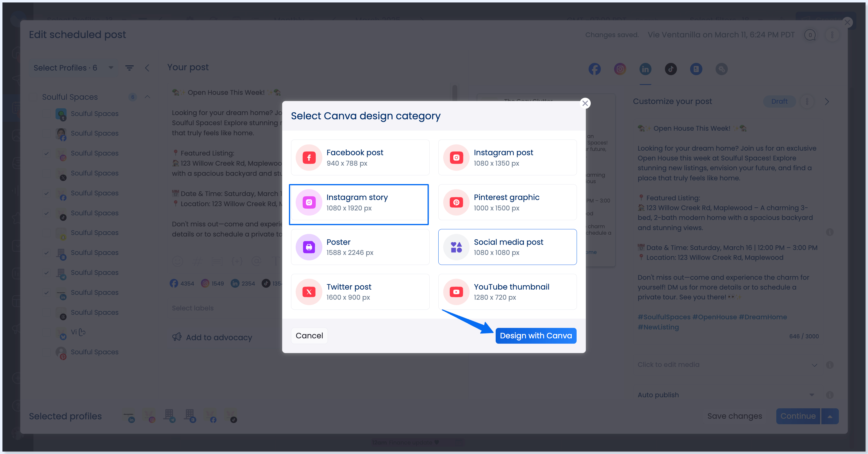Click the #SoulfulSpaces hashtag
The height and width of the screenshot is (454, 868).
coord(664,317)
